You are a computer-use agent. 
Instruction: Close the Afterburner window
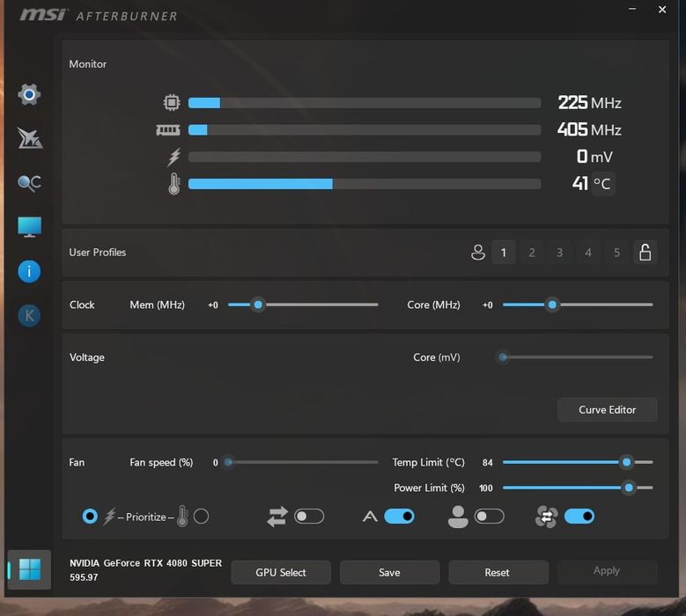point(662,9)
